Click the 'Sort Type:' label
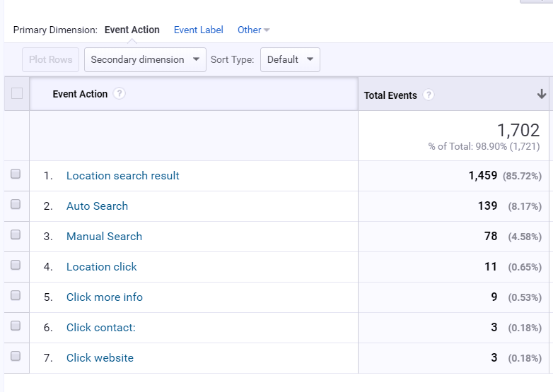553x392 pixels. (232, 59)
